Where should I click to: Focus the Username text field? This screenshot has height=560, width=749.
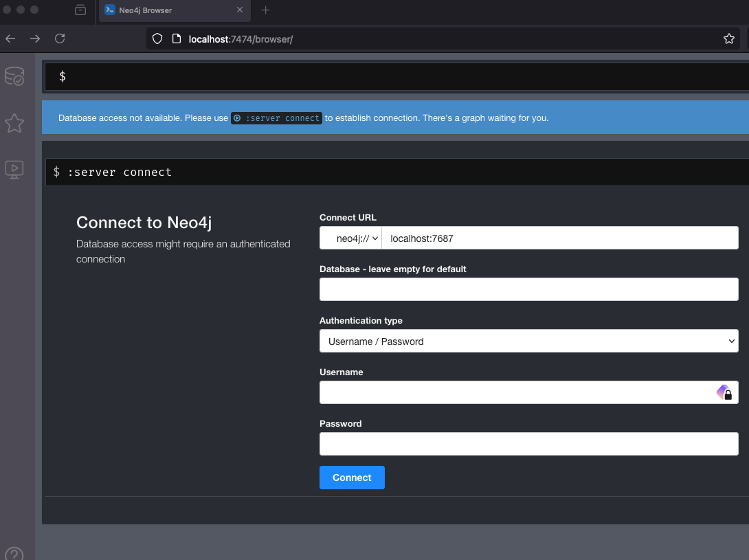[x=515, y=393]
